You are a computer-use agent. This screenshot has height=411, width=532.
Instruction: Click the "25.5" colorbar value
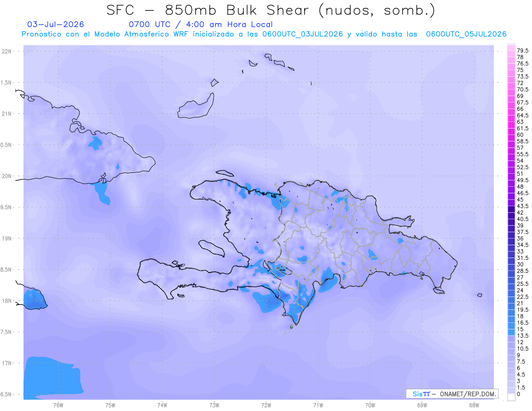coord(523,284)
